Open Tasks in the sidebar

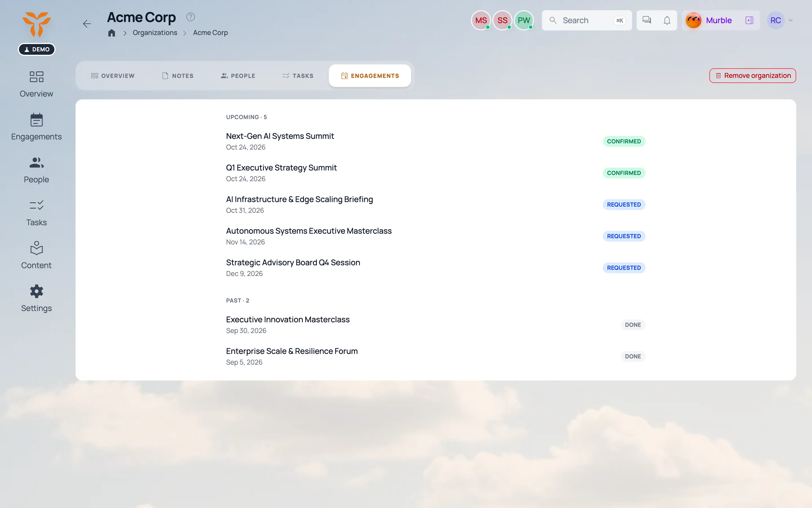(37, 213)
